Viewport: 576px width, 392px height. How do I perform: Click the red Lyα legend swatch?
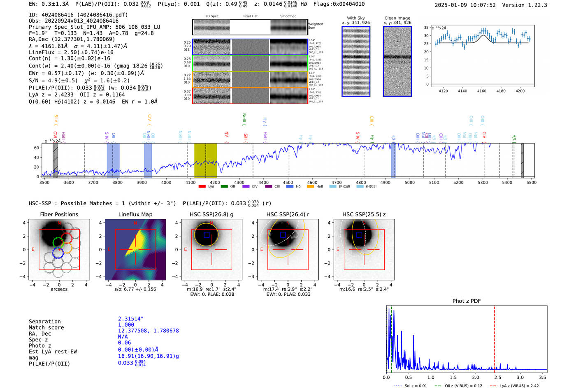coord(202,186)
